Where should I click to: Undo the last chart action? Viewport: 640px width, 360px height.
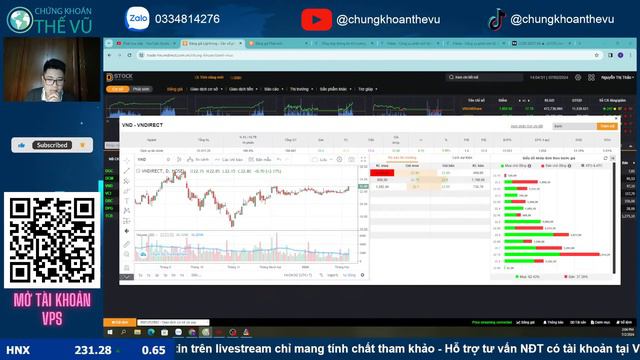tap(279, 160)
